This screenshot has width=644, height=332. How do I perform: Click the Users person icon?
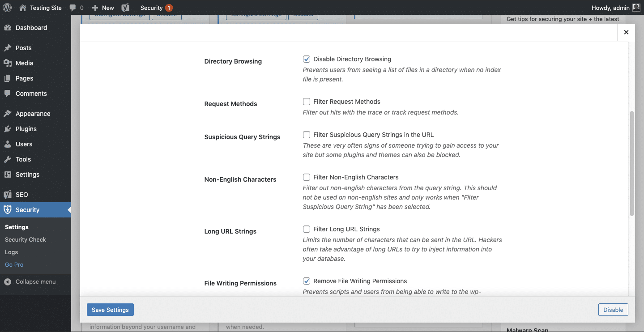(x=8, y=144)
